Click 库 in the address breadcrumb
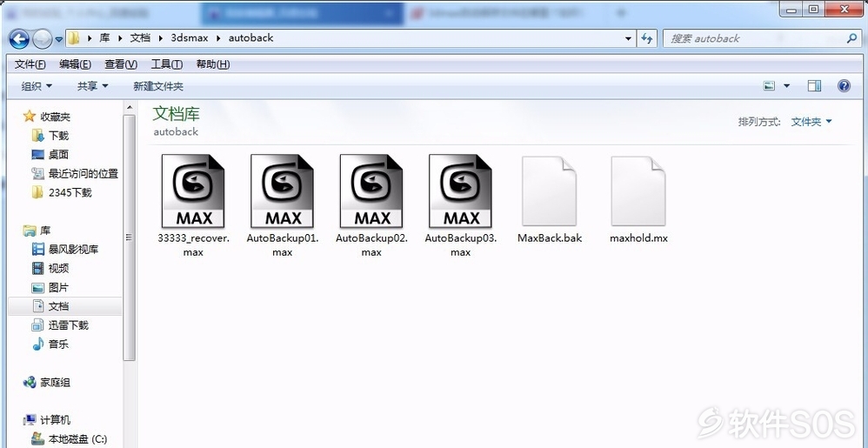Image resolution: width=868 pixels, height=448 pixels. click(x=104, y=38)
